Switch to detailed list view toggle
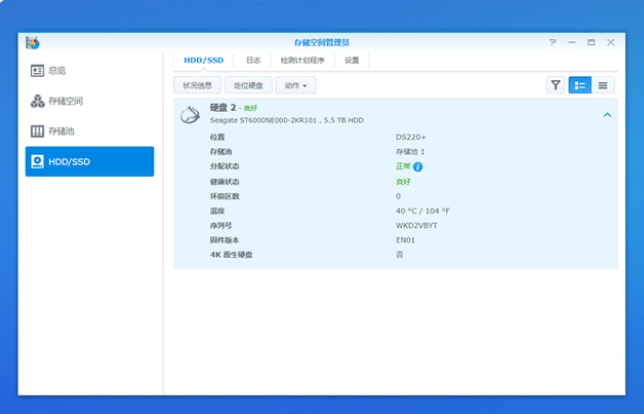The height and width of the screenshot is (414, 644). pos(580,85)
